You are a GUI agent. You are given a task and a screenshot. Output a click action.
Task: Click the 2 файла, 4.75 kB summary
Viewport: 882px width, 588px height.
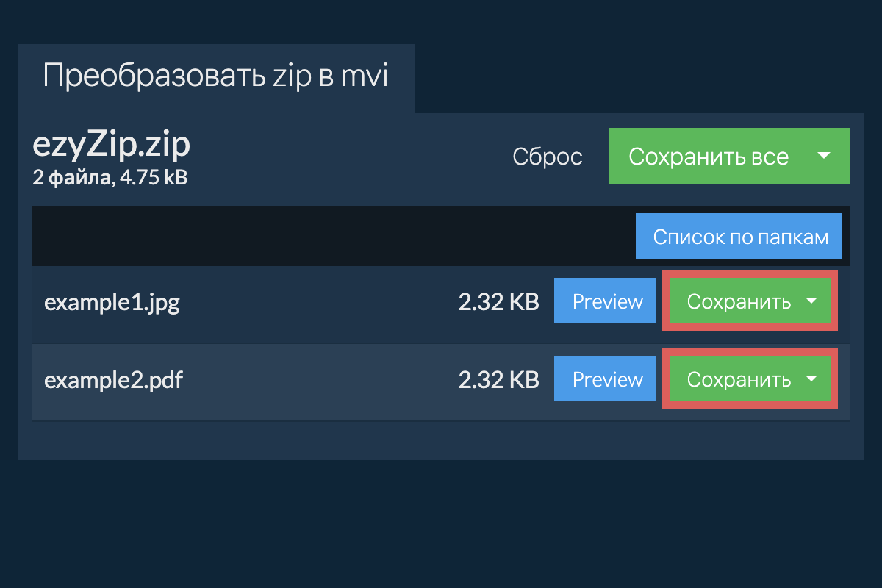tap(110, 178)
